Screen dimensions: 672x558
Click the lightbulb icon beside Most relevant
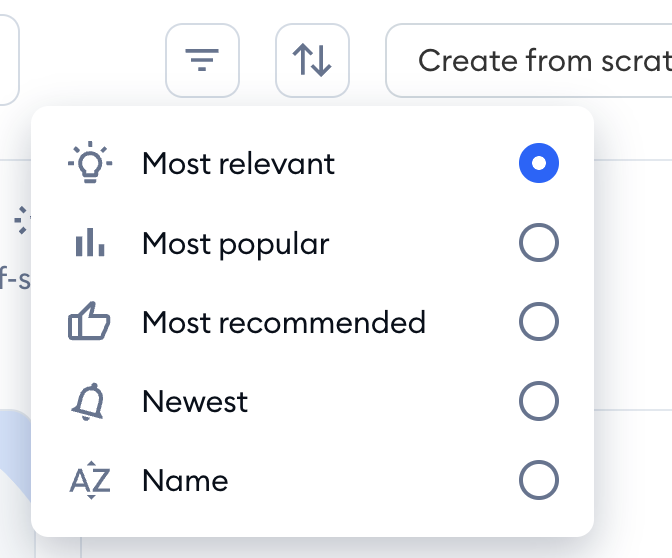[90, 162]
